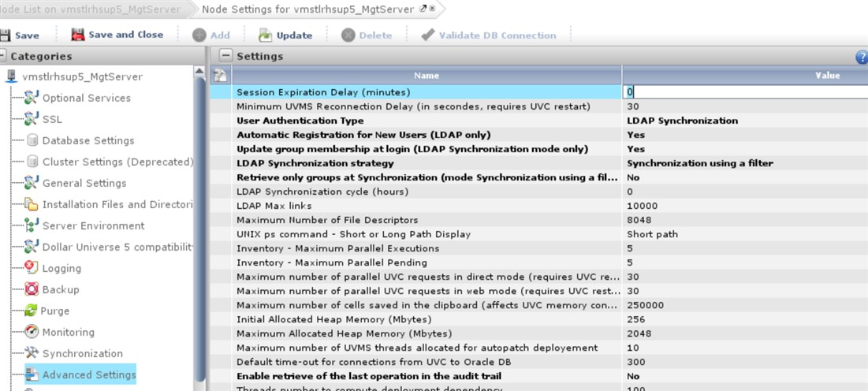
Task: Click the folder icon for Installation Files and Directories
Action: [x=31, y=204]
